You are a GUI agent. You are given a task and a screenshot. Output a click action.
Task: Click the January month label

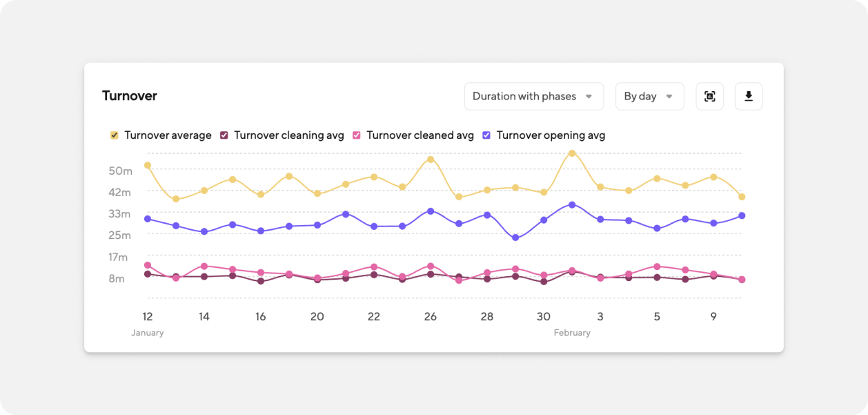(x=148, y=333)
